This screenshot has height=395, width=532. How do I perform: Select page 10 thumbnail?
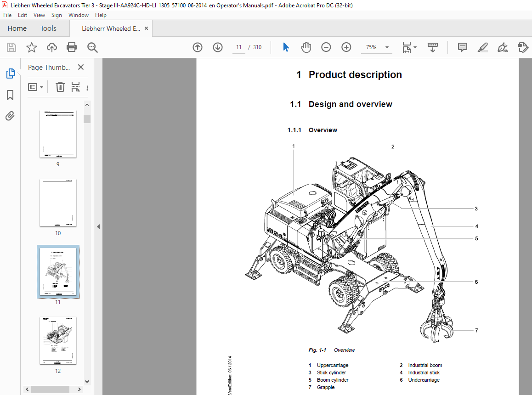pyautogui.click(x=58, y=203)
